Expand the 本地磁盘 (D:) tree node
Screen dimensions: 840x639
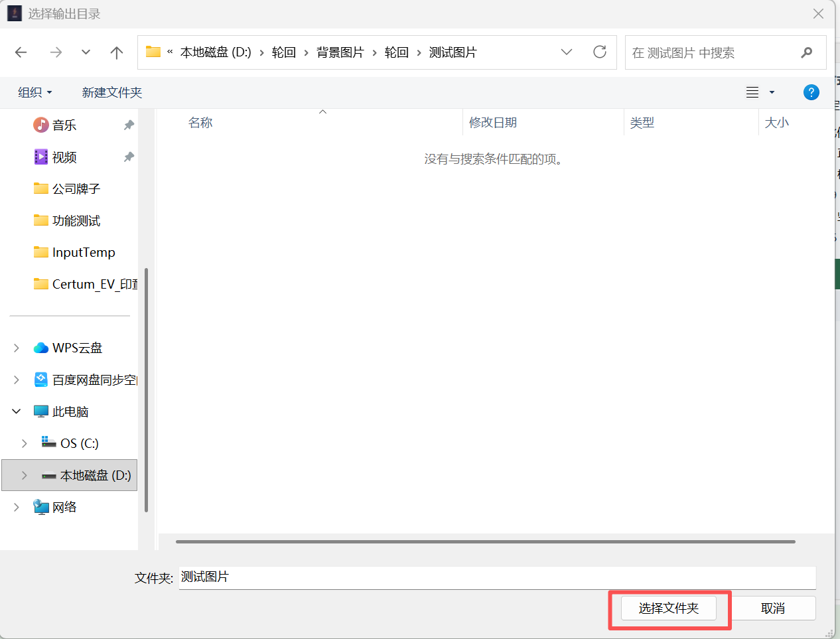[x=25, y=475]
